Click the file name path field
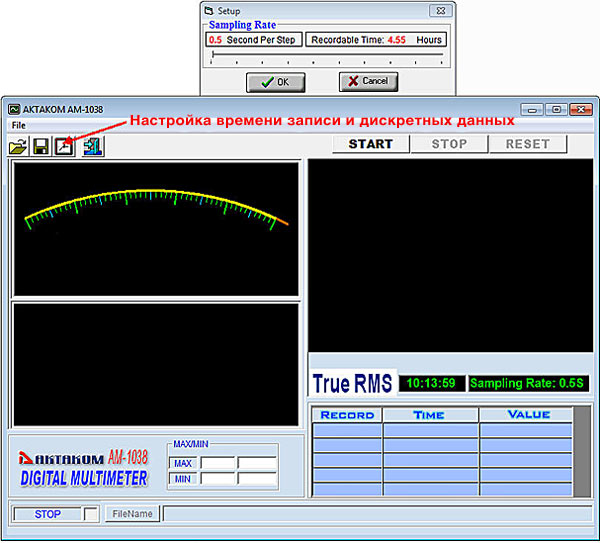 pyautogui.click(x=377, y=514)
